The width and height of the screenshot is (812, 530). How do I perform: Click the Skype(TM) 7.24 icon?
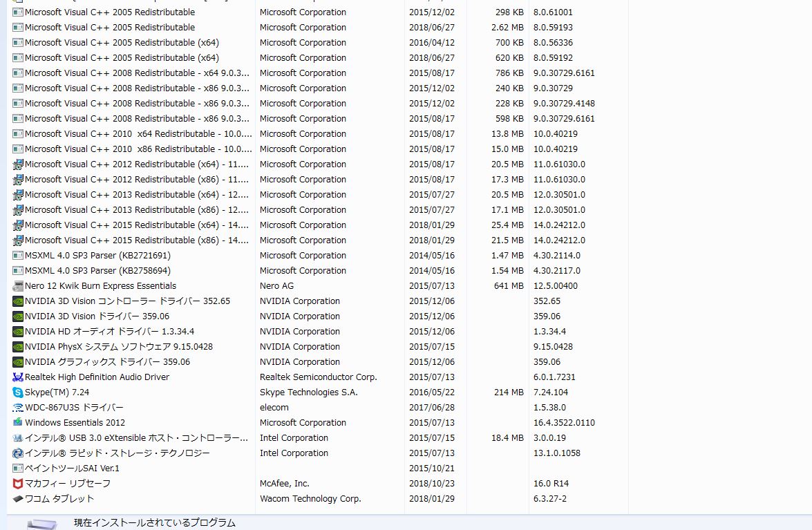click(x=17, y=392)
